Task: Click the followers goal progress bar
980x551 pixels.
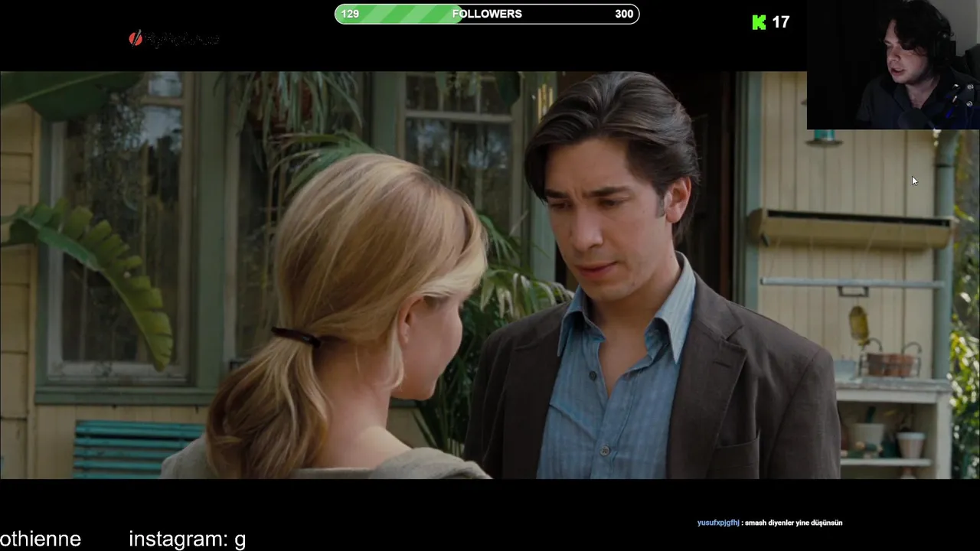Action: click(487, 14)
